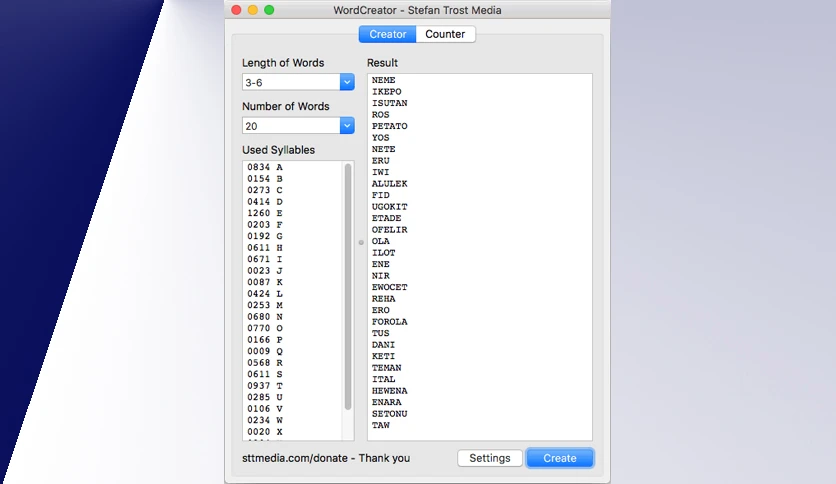This screenshot has height=484, width=836.
Task: Select the syllable row 0253 M
Action: (265, 305)
